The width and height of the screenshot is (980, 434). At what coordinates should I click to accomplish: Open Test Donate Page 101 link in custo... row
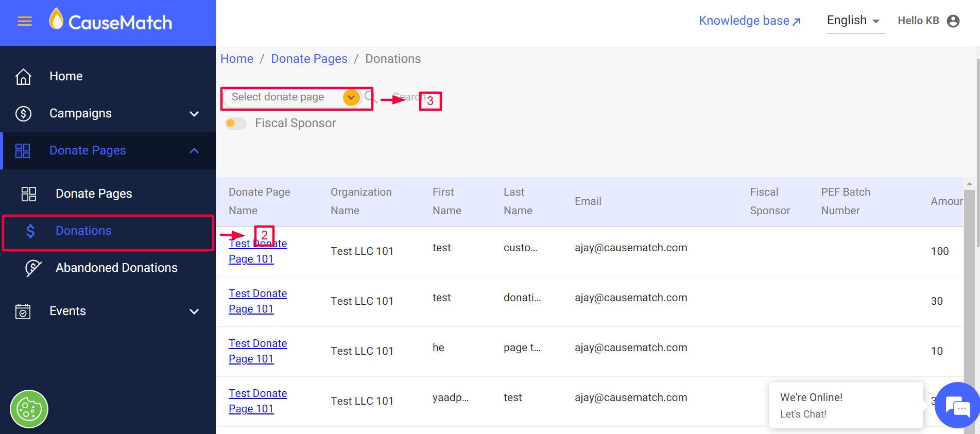click(x=257, y=251)
